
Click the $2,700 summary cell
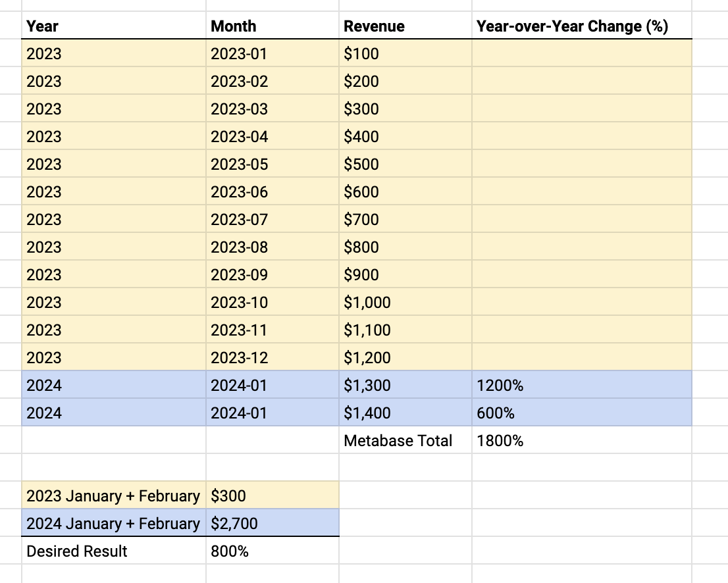(273, 523)
